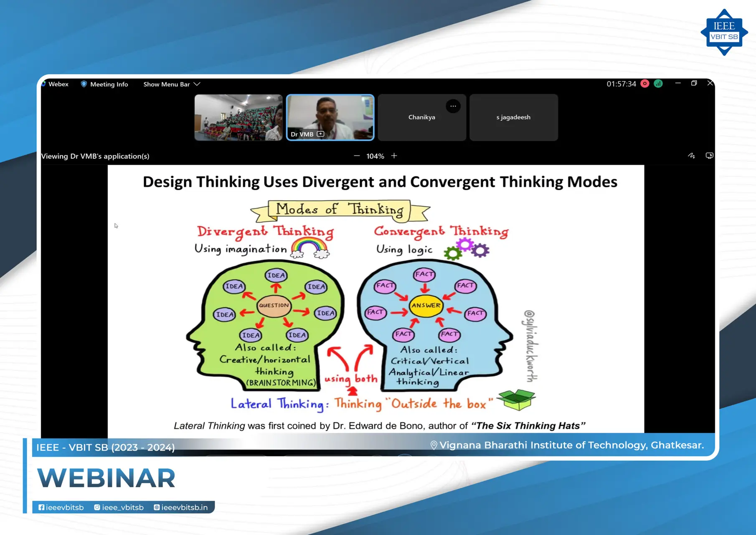Click the plus button to zoom in

[x=394, y=155]
